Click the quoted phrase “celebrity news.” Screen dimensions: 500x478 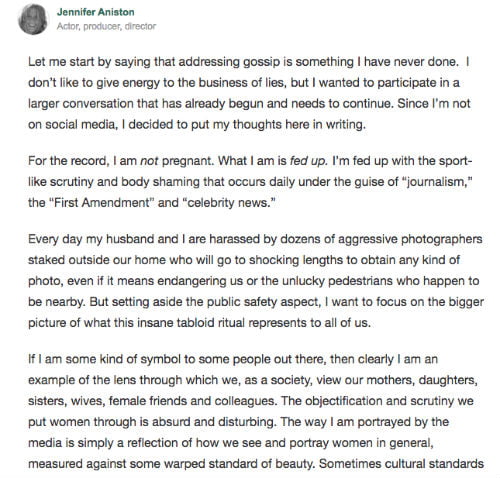tap(230, 203)
